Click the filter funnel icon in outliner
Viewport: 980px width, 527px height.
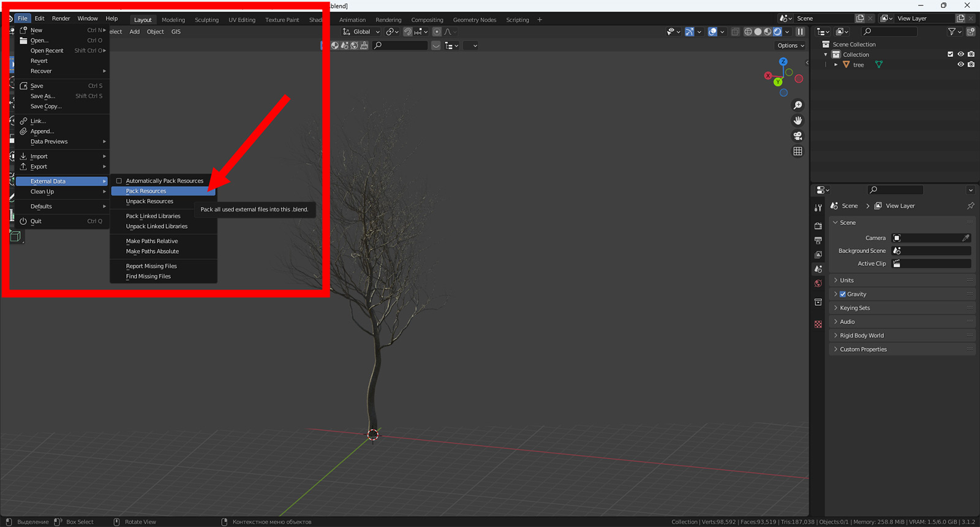click(951, 32)
